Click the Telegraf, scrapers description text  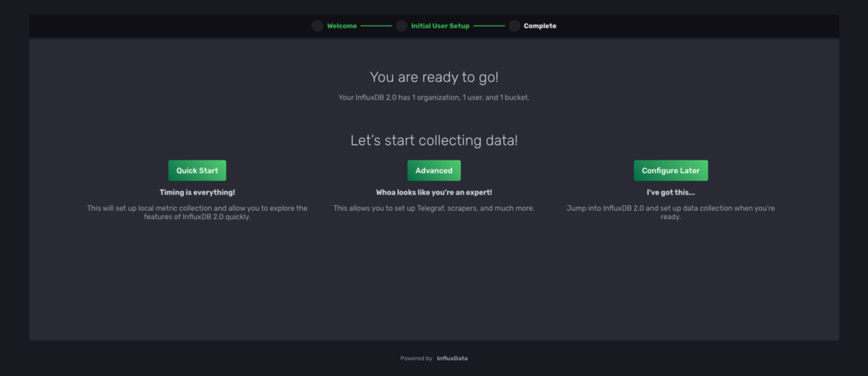click(x=434, y=208)
